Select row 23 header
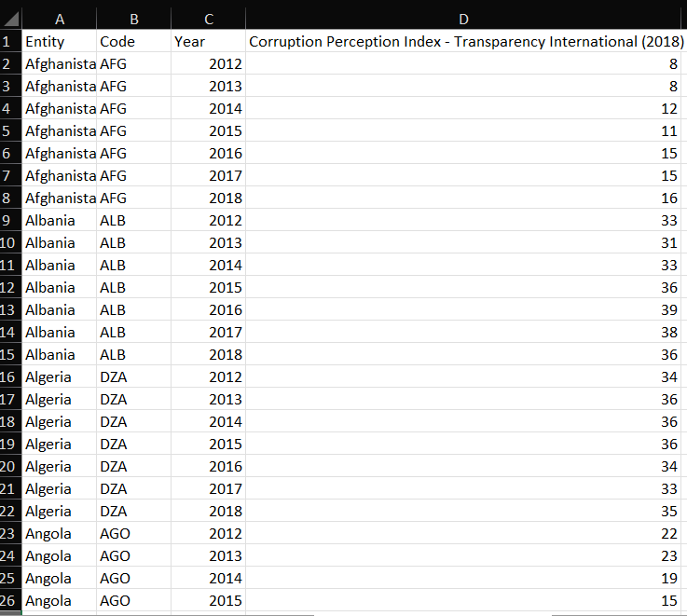687x616 pixels. [10, 533]
